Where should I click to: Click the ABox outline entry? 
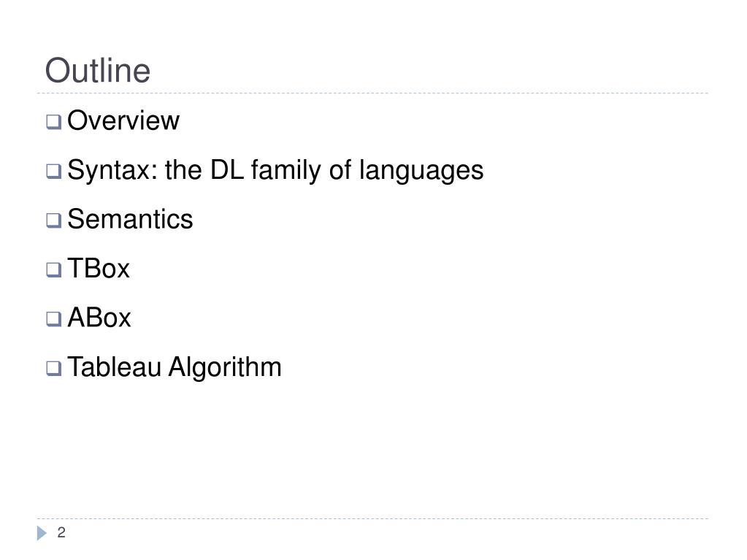[99, 318]
